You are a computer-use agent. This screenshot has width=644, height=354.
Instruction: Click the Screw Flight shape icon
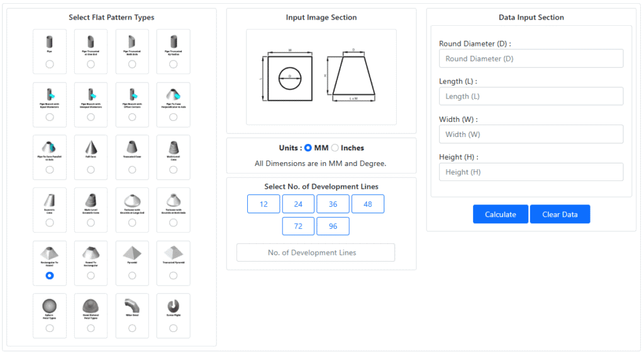point(174,306)
